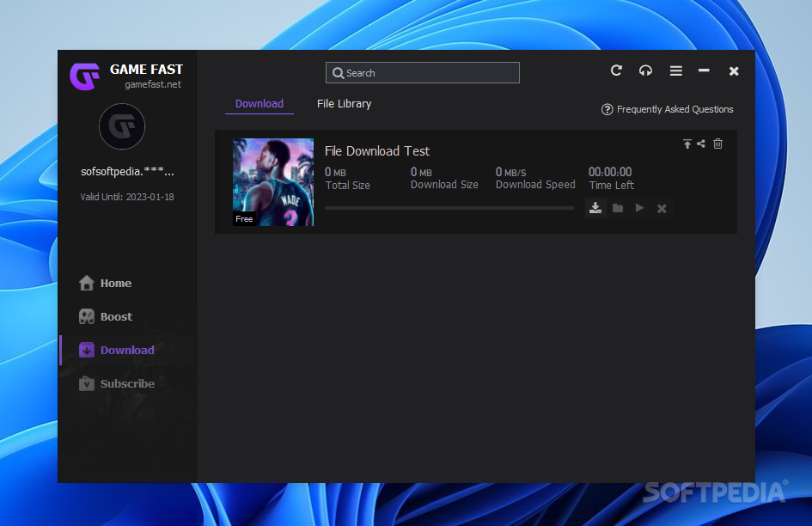Click the user profile avatar
The width and height of the screenshot is (812, 526).
pos(122,126)
